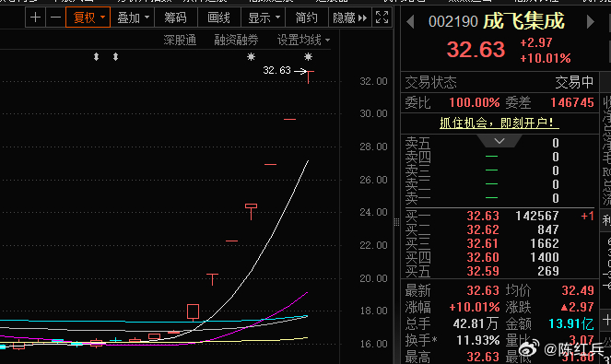Click the minus zoom-out chart button
Viewport: 611px width, 364px height.
click(x=55, y=18)
